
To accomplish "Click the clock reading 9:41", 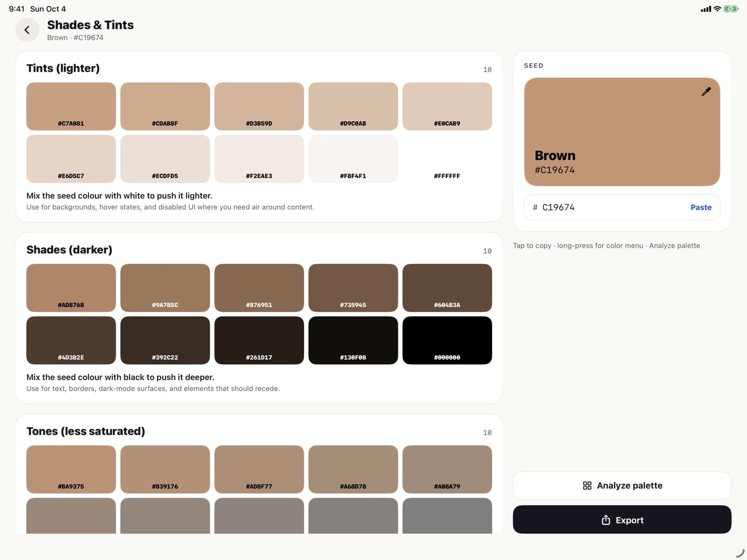I will [16, 9].
